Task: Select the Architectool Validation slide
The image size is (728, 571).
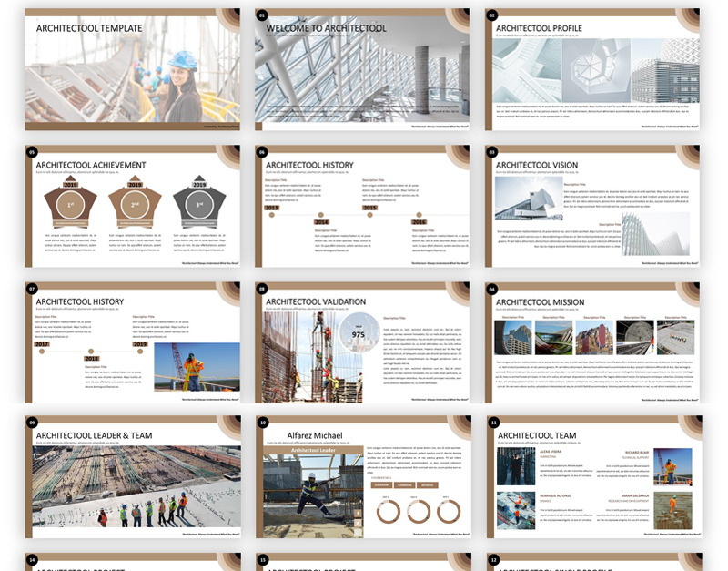Action: [x=362, y=342]
